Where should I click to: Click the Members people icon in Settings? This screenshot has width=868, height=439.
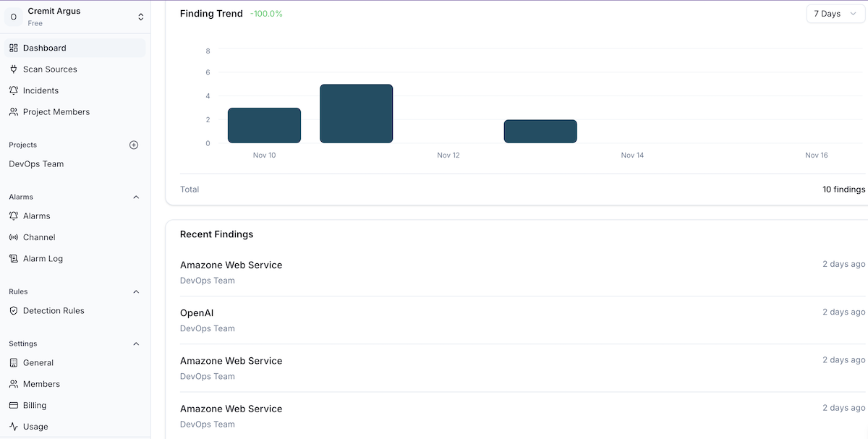pyautogui.click(x=14, y=384)
